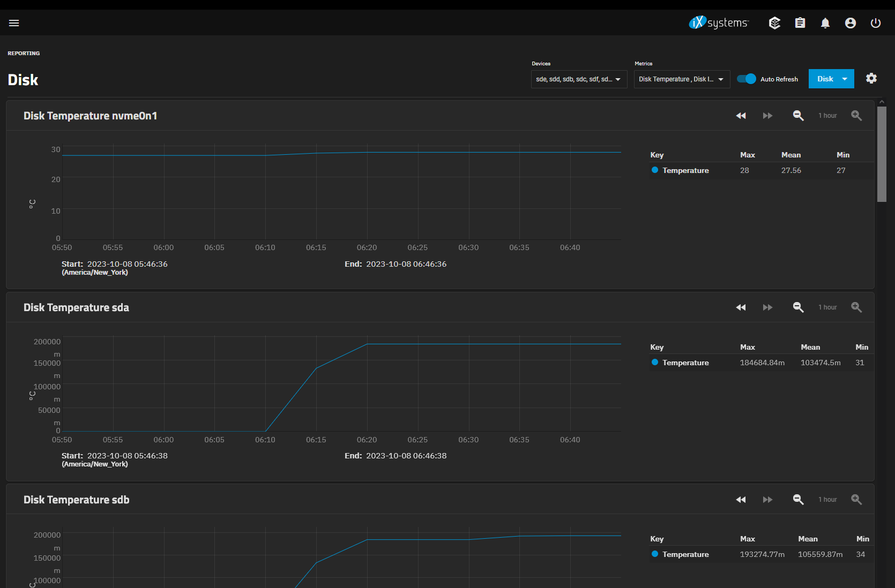The width and height of the screenshot is (895, 588).
Task: Click the 27.56 mean value for nvme0n1
Action: click(x=791, y=170)
